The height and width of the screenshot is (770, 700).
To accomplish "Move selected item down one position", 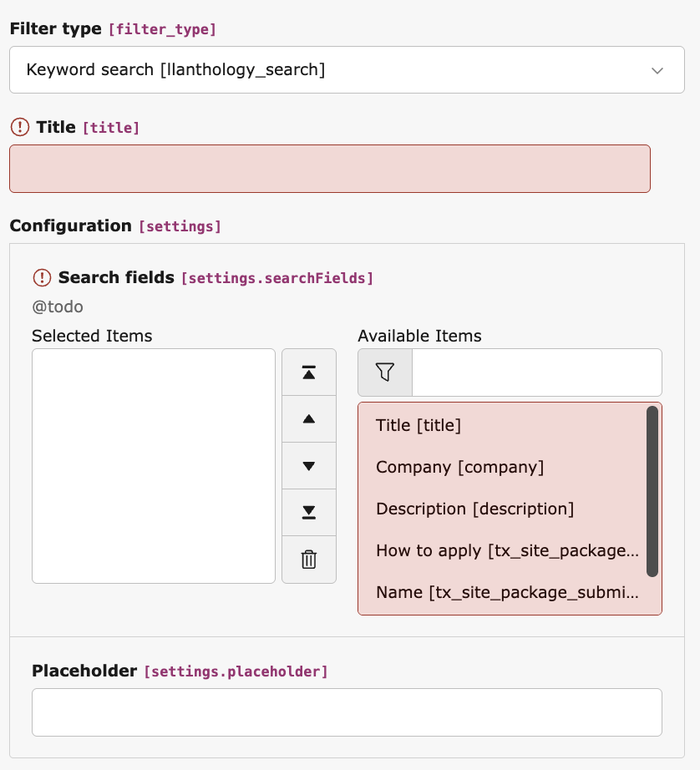I will [308, 465].
